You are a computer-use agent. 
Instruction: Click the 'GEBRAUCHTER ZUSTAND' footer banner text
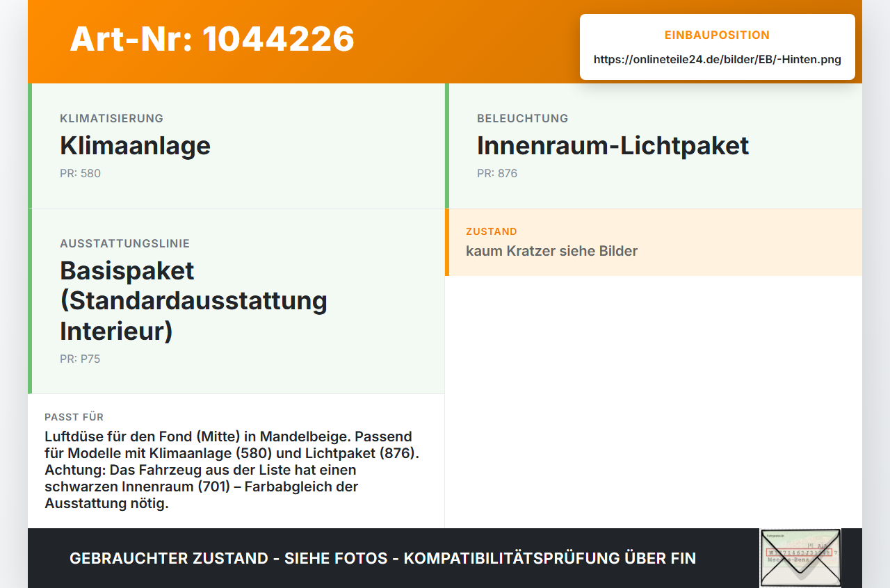(x=382, y=558)
